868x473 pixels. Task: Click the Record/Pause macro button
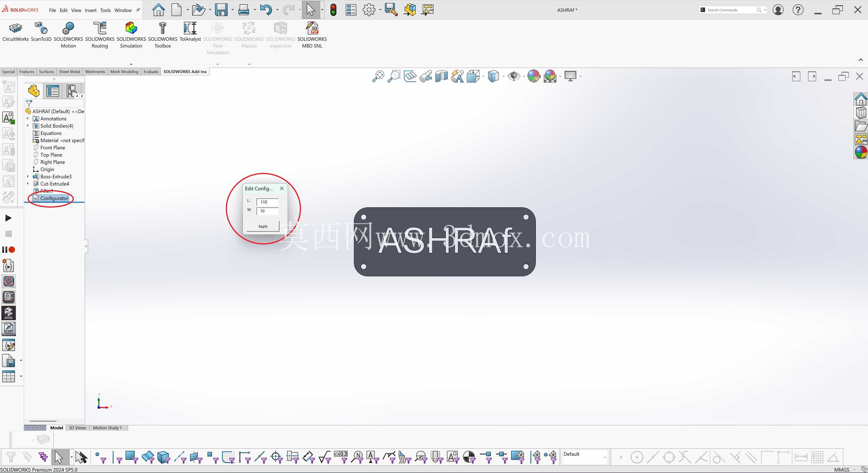(x=8, y=250)
